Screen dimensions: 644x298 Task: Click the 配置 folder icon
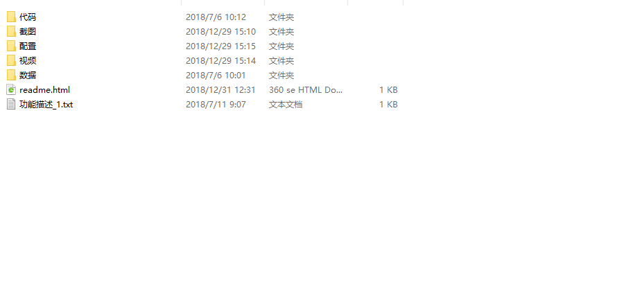click(x=11, y=46)
